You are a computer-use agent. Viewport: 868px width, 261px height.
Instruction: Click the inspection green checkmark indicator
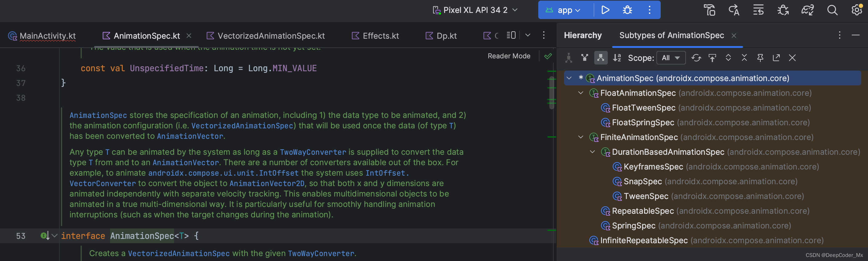tap(548, 56)
